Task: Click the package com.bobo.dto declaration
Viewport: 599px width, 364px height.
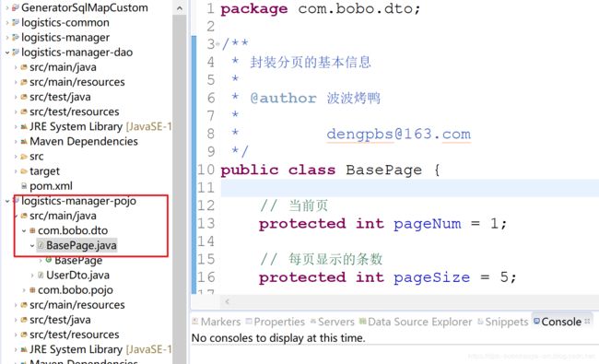Action: (x=321, y=9)
